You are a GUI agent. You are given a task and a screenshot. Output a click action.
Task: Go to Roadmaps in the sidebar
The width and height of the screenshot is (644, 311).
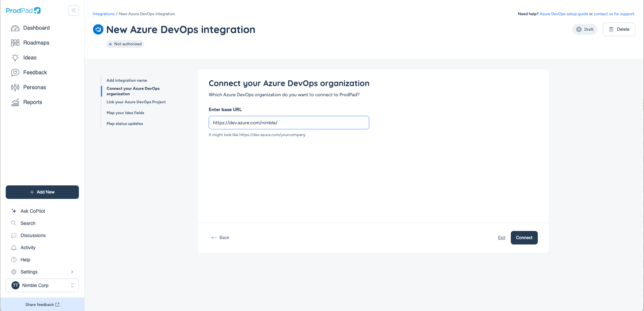[x=36, y=43]
